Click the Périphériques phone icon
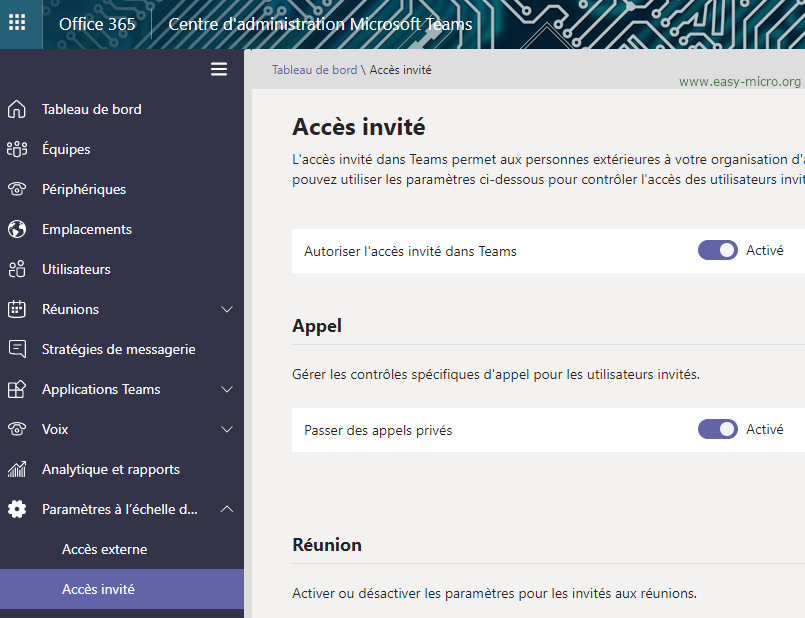The image size is (805, 618). [16, 189]
